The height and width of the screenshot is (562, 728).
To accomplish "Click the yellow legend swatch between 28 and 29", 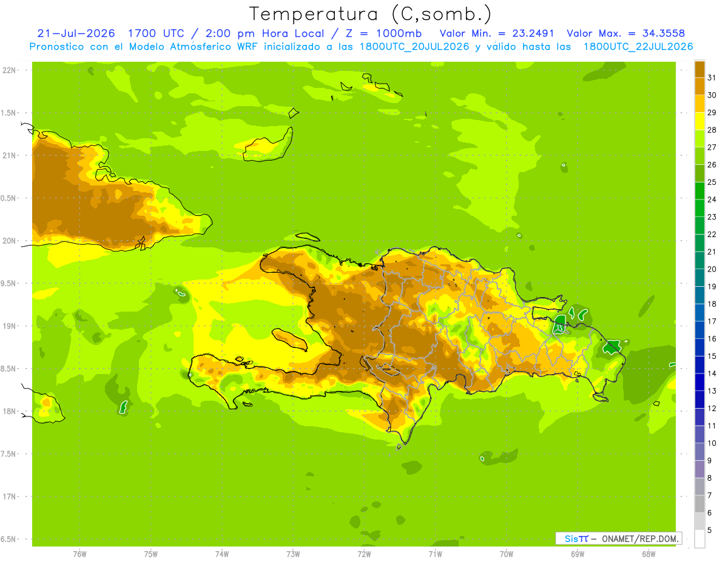I will point(699,121).
